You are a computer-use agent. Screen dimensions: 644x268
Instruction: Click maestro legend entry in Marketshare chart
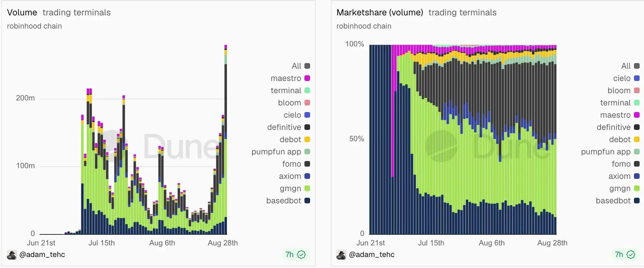620,115
